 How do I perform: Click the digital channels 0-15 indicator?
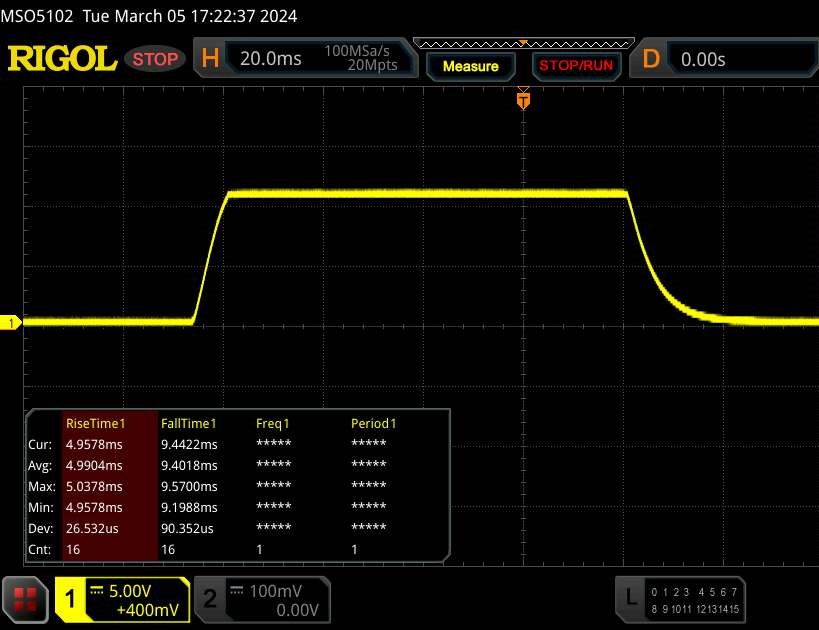[695, 600]
